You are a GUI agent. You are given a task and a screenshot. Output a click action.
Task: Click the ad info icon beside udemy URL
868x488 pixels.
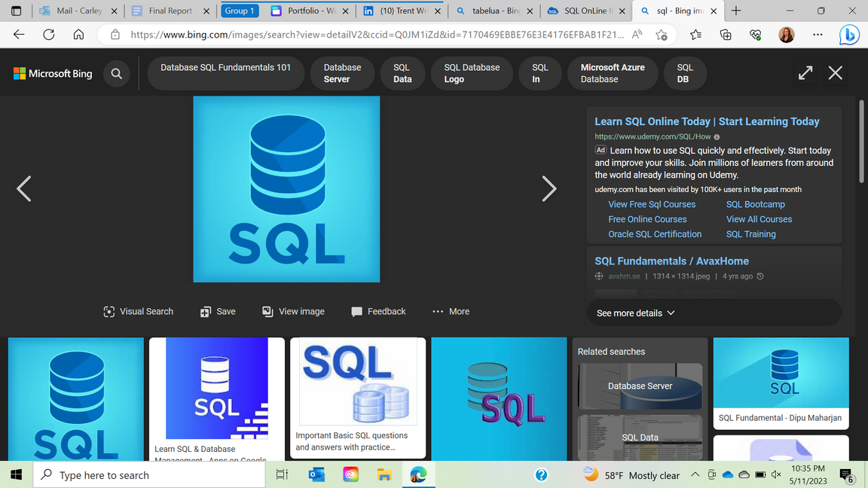point(717,136)
